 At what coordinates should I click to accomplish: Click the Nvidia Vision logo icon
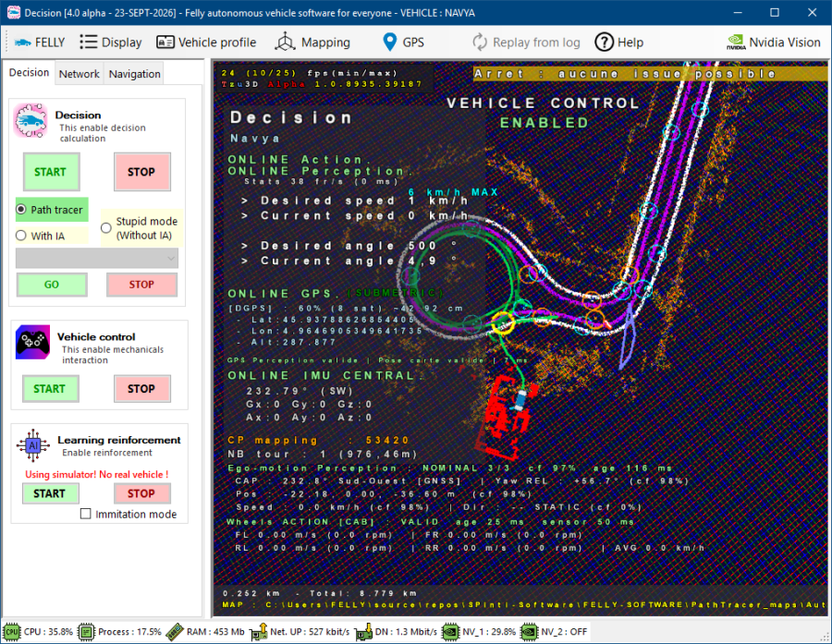click(736, 42)
